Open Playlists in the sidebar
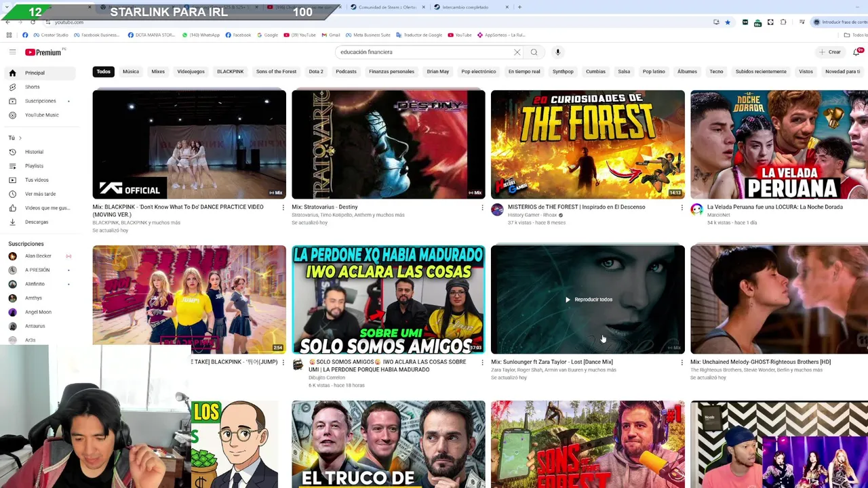868x488 pixels. coord(40,166)
